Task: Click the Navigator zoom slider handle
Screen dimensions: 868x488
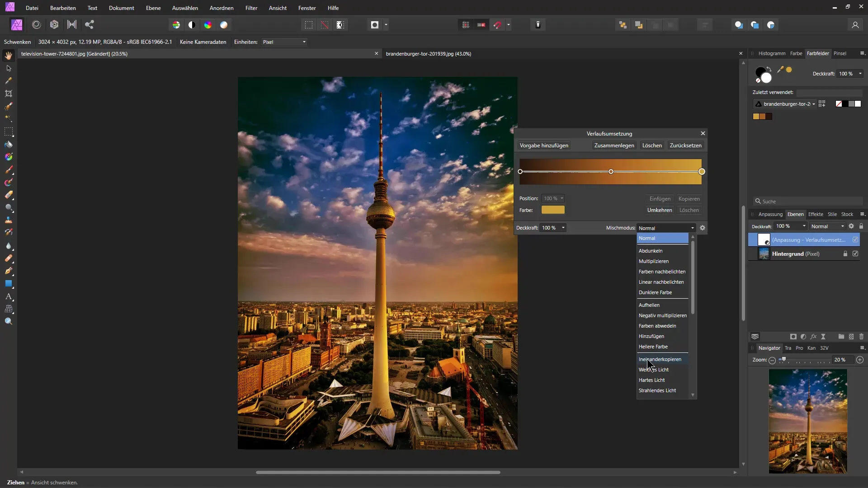Action: pyautogui.click(x=784, y=360)
